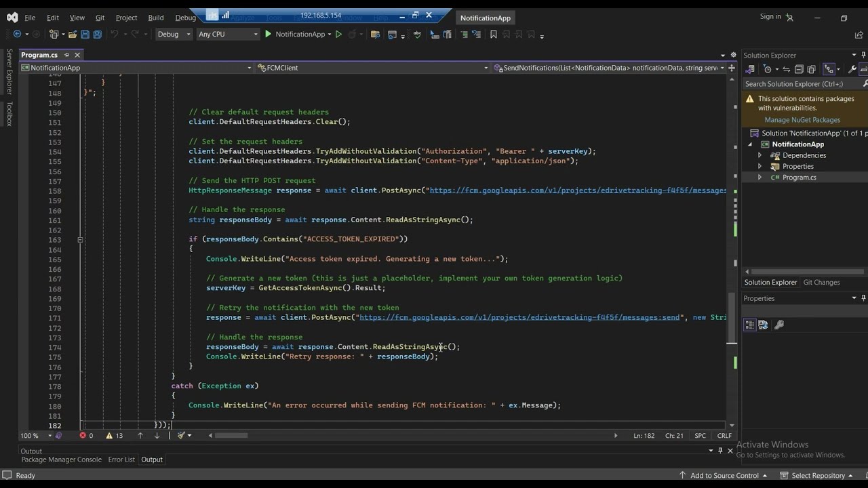The image size is (868, 488).
Task: Click the Manage NuGet Packages link
Action: tap(802, 120)
